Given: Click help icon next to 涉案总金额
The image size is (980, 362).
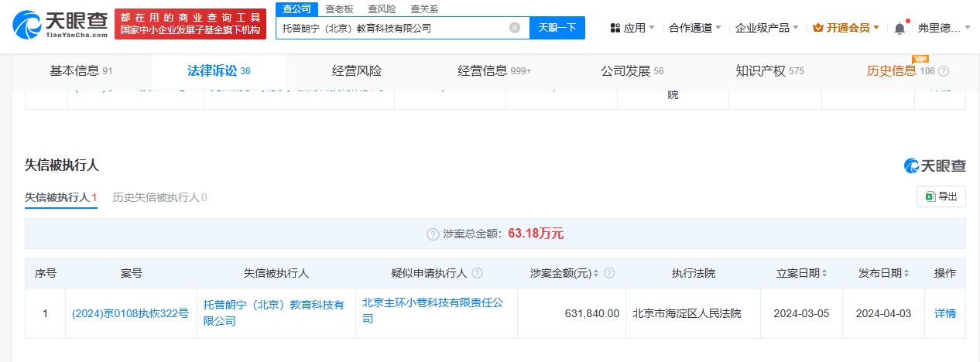Looking at the screenshot, I should coord(433,234).
